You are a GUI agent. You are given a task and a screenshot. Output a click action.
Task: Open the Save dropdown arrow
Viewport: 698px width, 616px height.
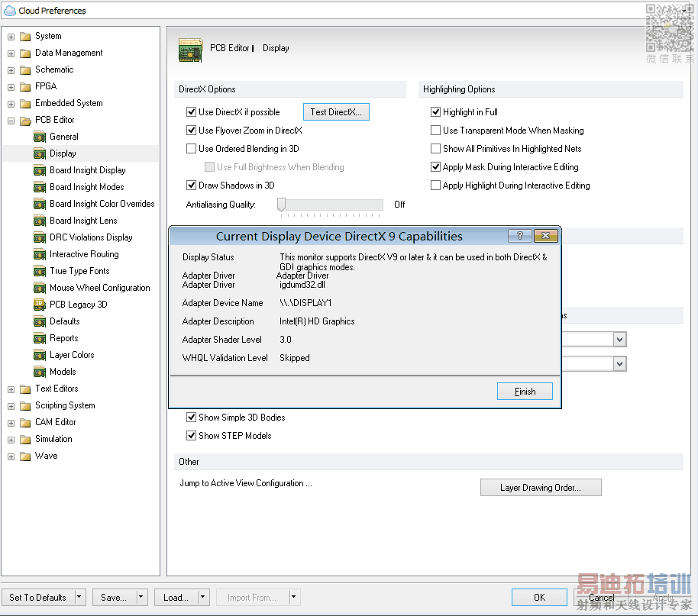pyautogui.click(x=141, y=597)
